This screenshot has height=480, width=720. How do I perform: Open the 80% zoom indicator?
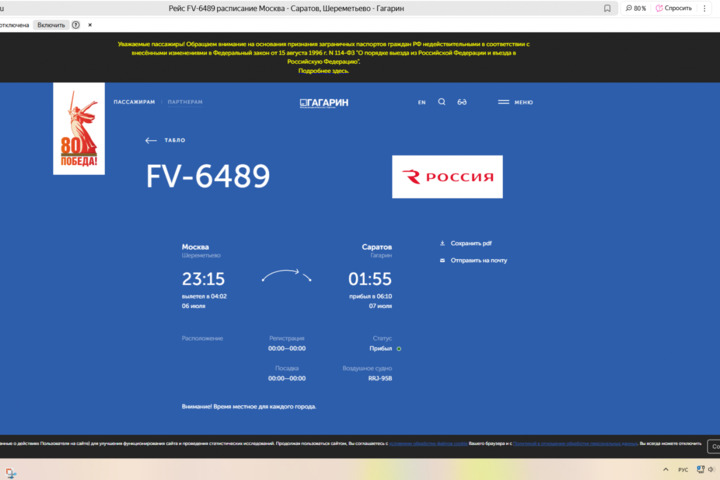[x=636, y=8]
